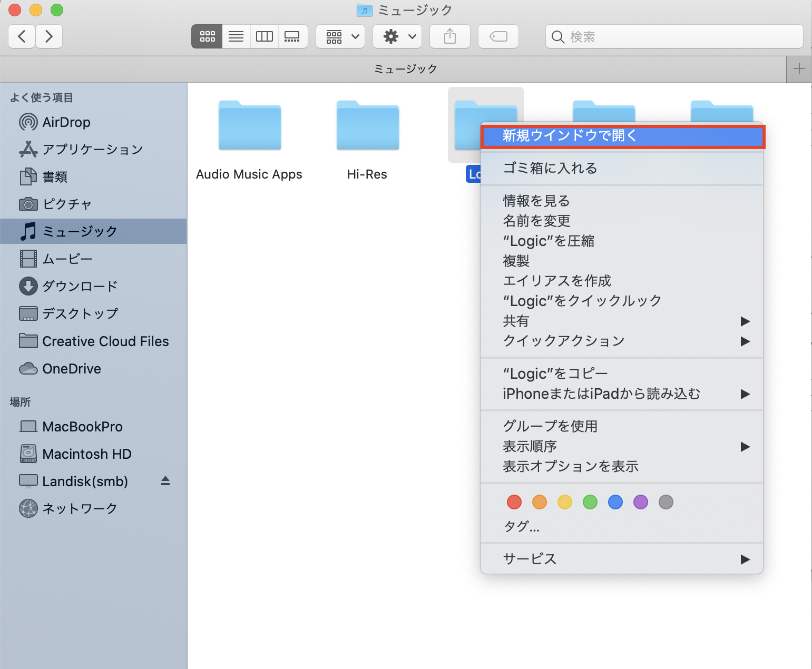Expand the 共有 submenu
Screen dimensions: 812x669
pyautogui.click(x=622, y=321)
